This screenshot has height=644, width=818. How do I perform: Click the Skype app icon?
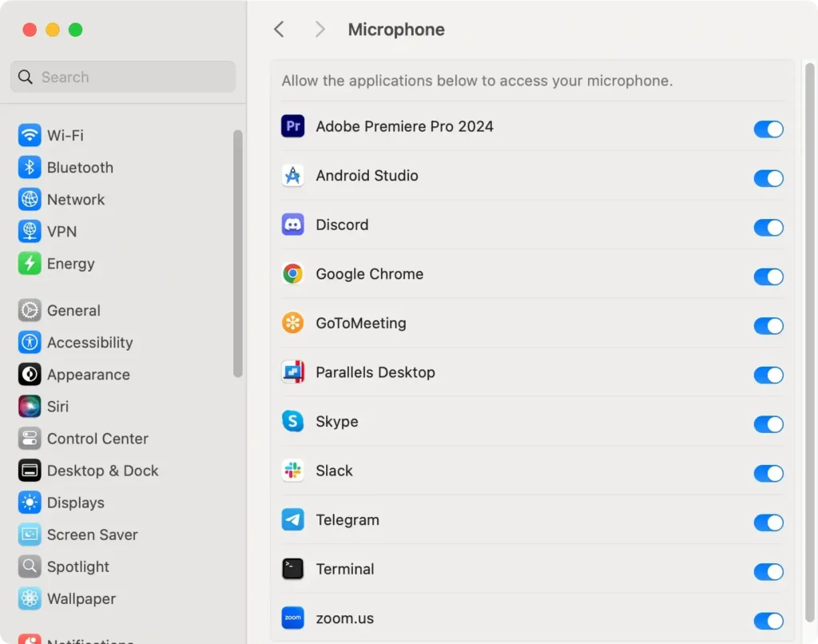[292, 421]
